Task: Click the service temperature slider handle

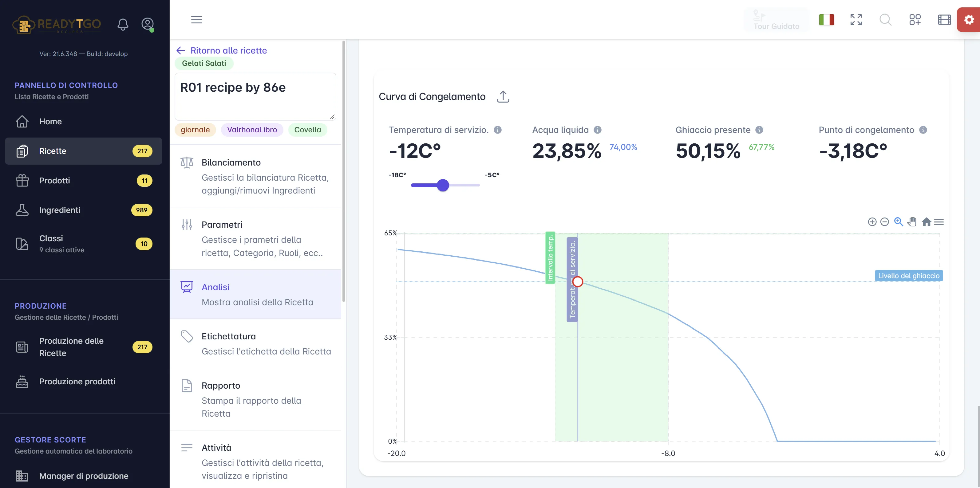Action: tap(443, 185)
